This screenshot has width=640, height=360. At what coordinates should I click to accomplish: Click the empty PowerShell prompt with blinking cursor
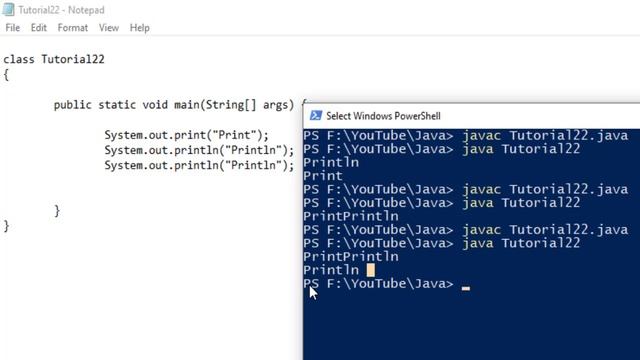coord(387,284)
